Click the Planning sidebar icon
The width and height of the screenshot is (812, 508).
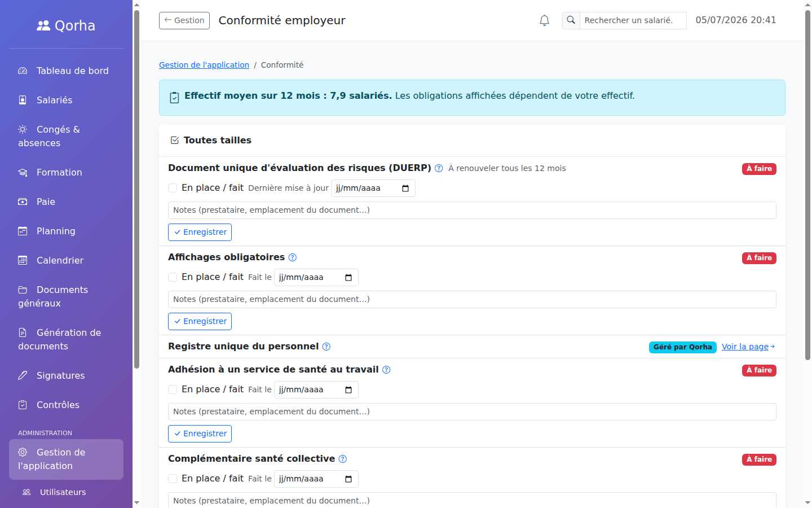(x=23, y=231)
